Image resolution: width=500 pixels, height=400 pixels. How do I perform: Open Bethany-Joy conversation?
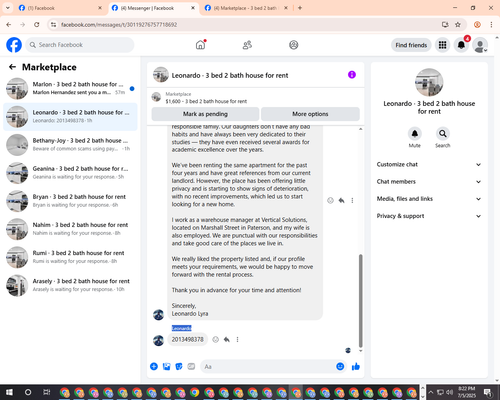(70, 145)
